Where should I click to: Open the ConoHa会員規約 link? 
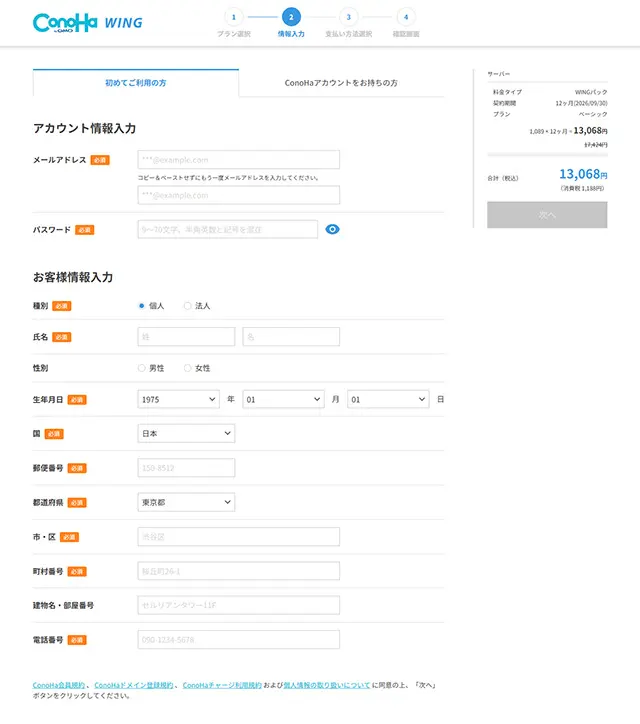click(x=59, y=686)
